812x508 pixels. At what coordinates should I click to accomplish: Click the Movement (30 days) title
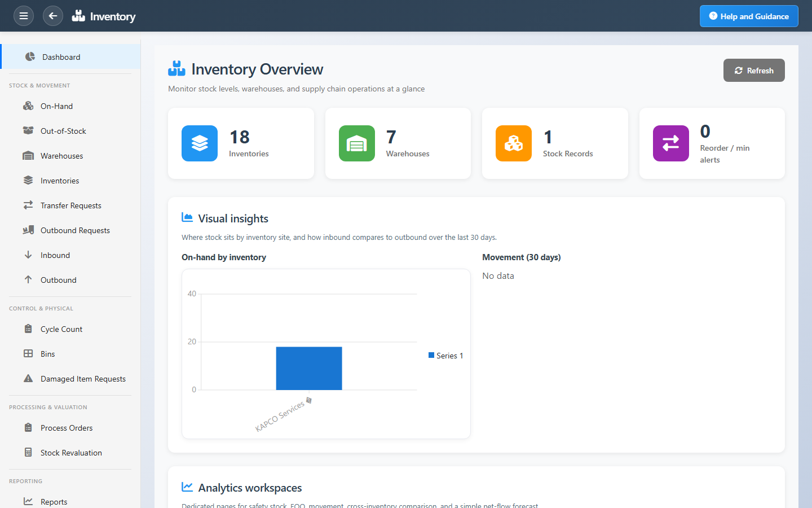(x=522, y=257)
